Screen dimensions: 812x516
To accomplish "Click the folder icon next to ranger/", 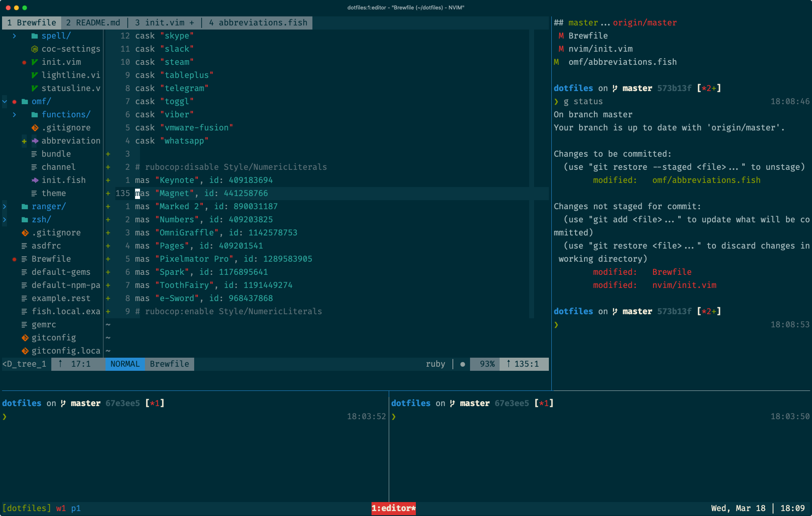I will (x=25, y=206).
